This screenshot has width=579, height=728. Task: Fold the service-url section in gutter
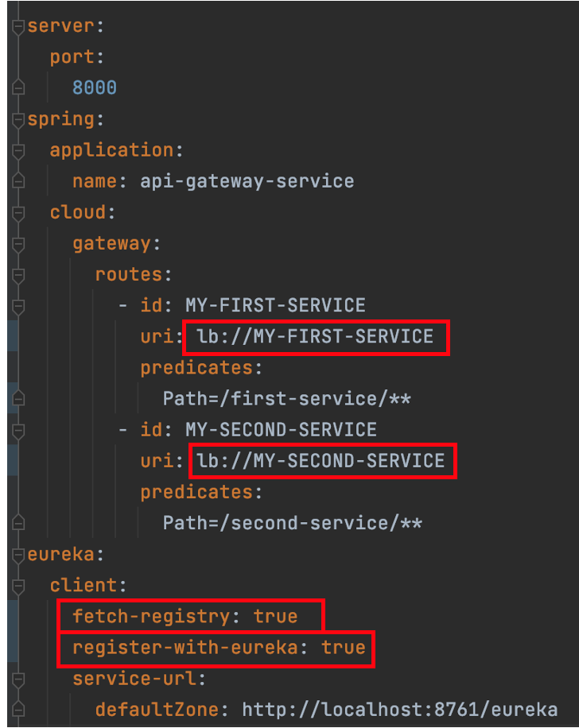(18, 680)
